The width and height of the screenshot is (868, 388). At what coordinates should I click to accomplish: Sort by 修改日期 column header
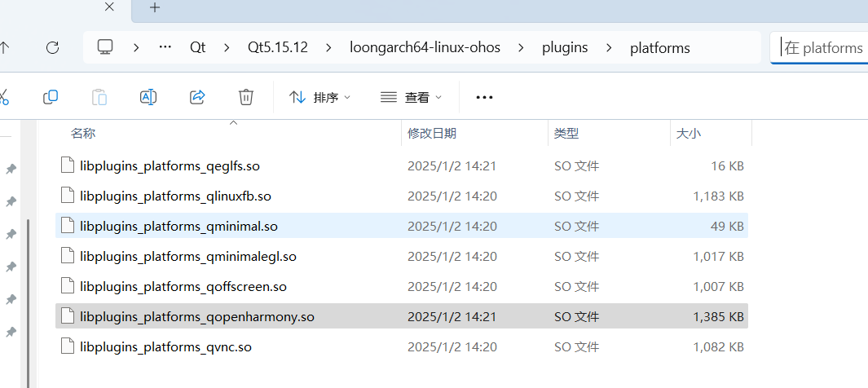432,133
